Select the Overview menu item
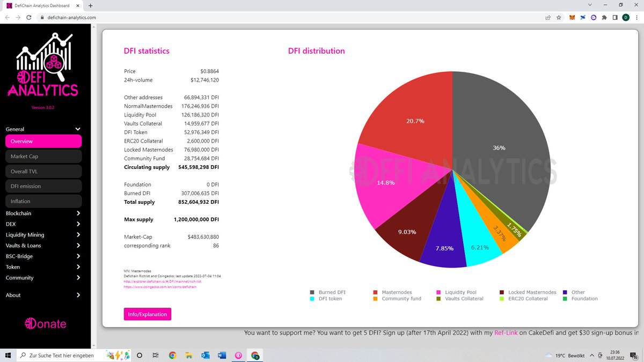This screenshot has height=362, width=644. coord(43,141)
